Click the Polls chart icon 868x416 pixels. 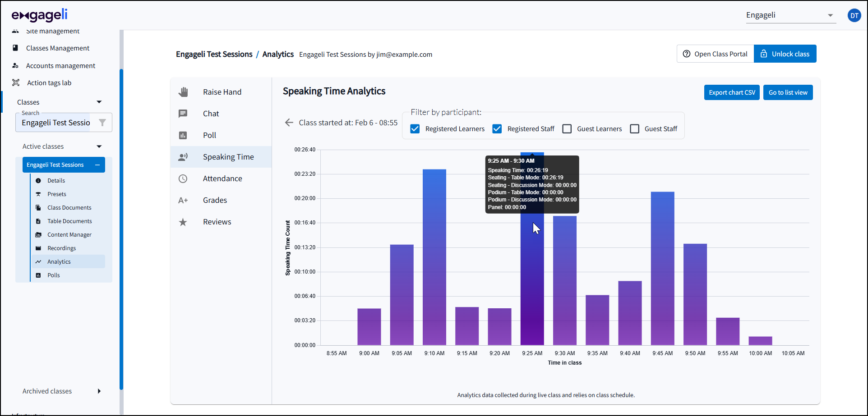[38, 275]
